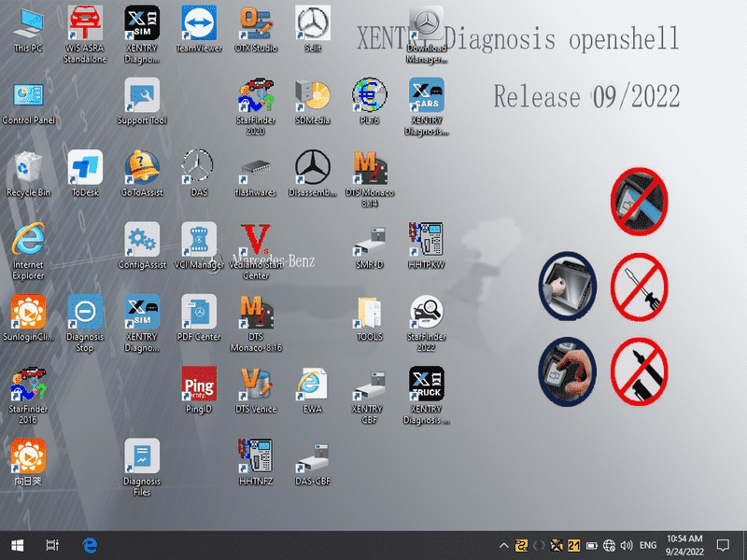Open TeamViewer desktop shortcut
This screenshot has height=560, width=747.
(199, 30)
